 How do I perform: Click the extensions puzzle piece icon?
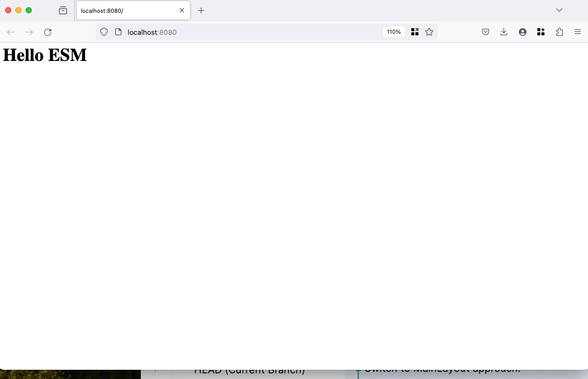coord(559,32)
